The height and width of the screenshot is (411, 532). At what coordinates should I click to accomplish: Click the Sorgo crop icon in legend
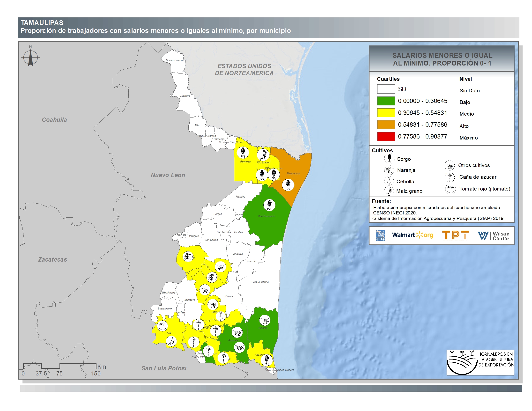point(389,159)
